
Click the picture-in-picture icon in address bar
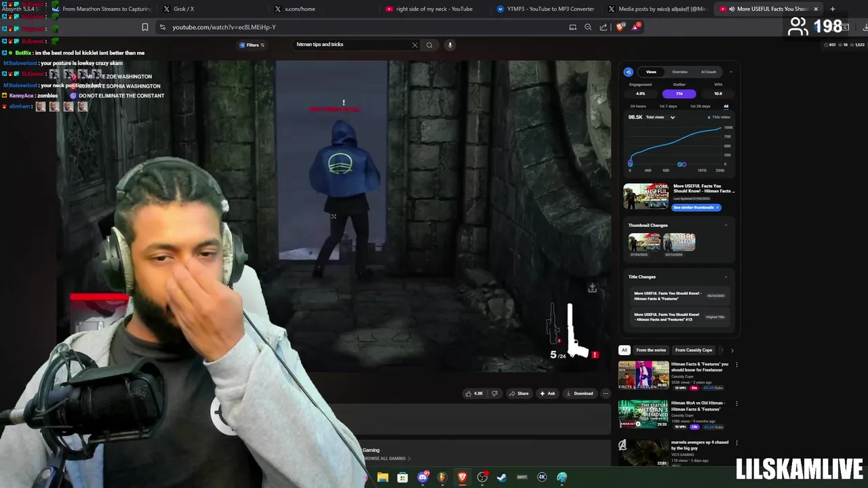573,27
